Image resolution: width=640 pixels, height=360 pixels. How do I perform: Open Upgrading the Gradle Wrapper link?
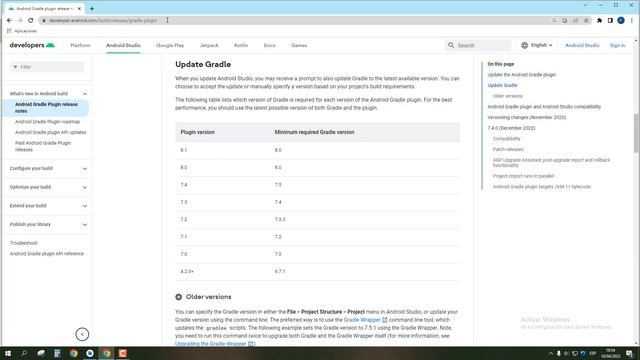[215, 344]
